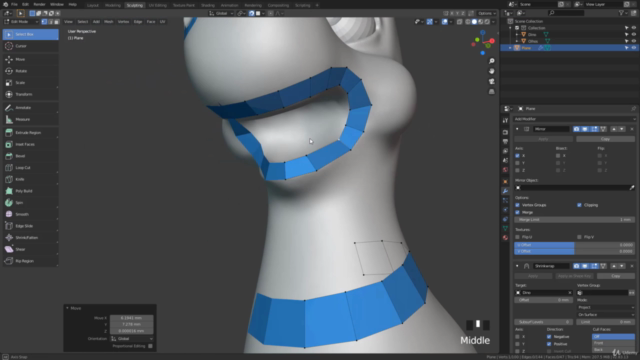Click the camera view icon in viewport
This screenshot has height=360, width=640.
tap(492, 81)
